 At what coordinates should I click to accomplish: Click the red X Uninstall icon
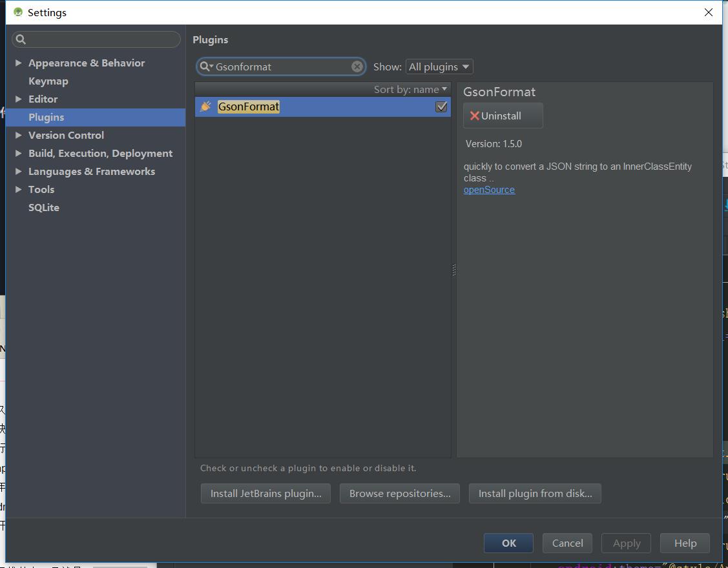474,116
